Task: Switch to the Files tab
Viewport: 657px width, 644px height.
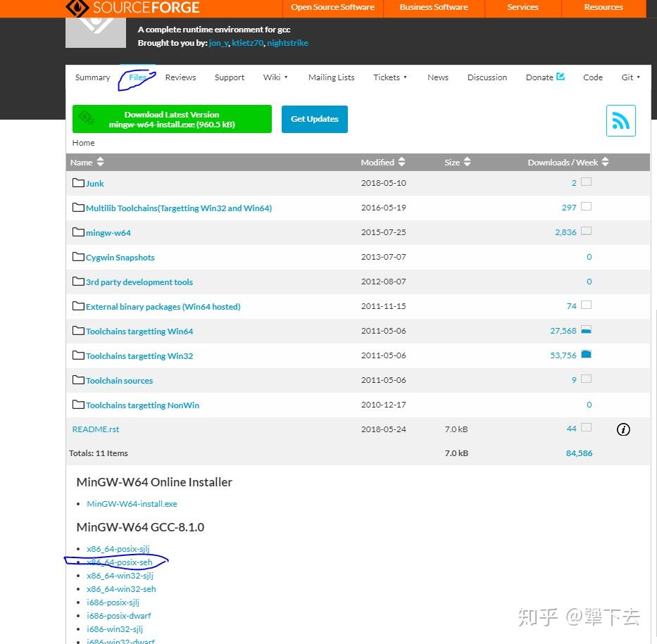Action: tap(137, 77)
